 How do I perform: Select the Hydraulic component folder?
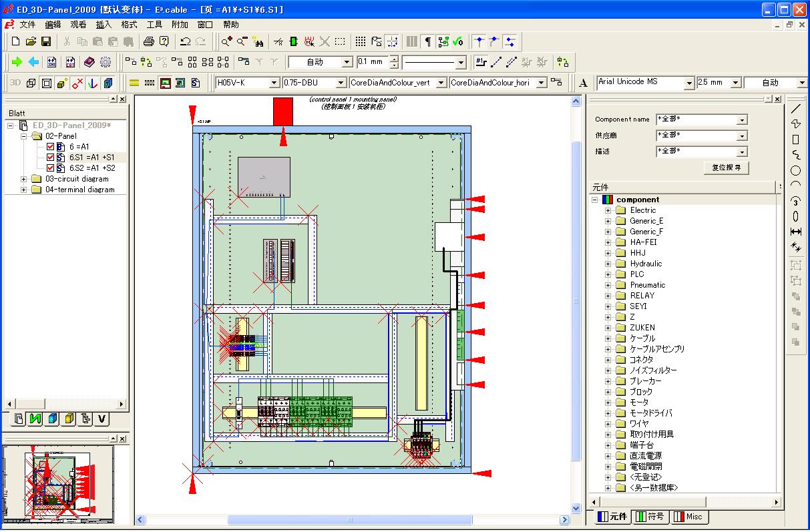[646, 264]
